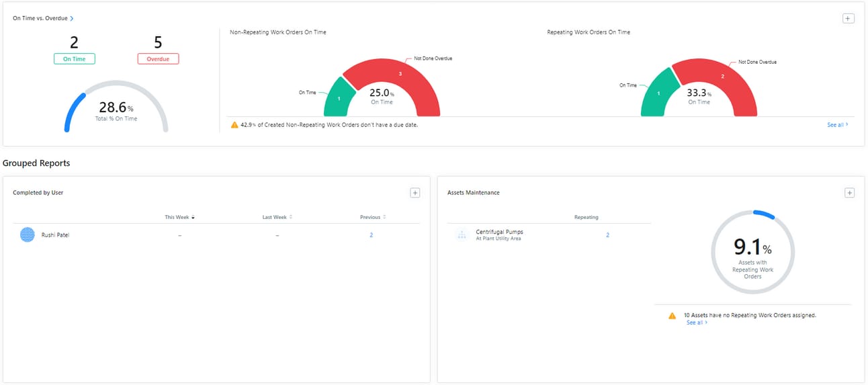Click the overdue count number 5

click(158, 43)
